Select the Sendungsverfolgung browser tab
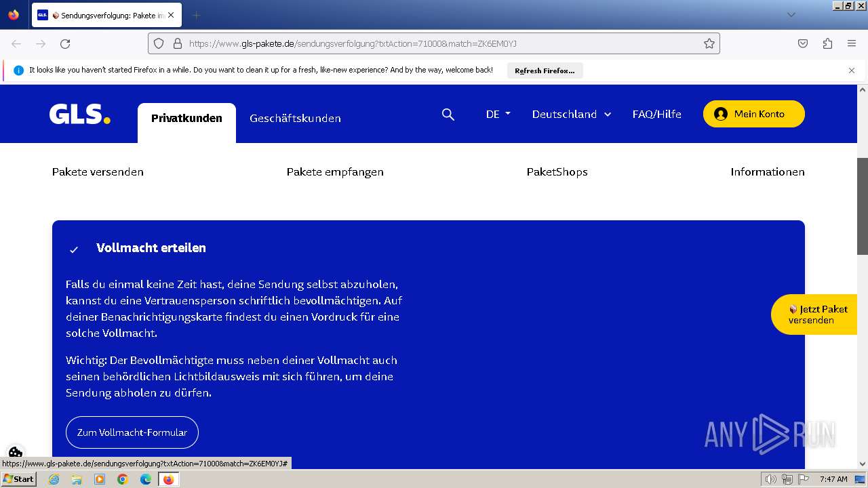Viewport: 868px width, 488px height. pyautogui.click(x=106, y=15)
